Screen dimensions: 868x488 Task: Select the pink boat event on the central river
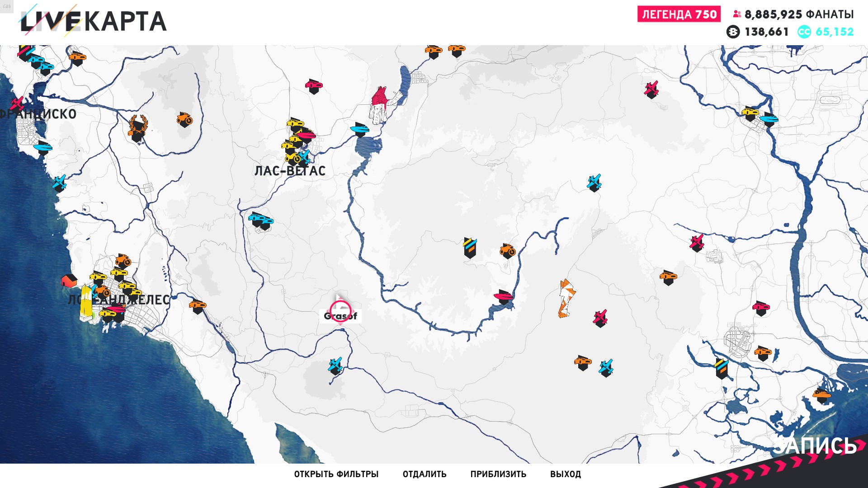(x=503, y=297)
